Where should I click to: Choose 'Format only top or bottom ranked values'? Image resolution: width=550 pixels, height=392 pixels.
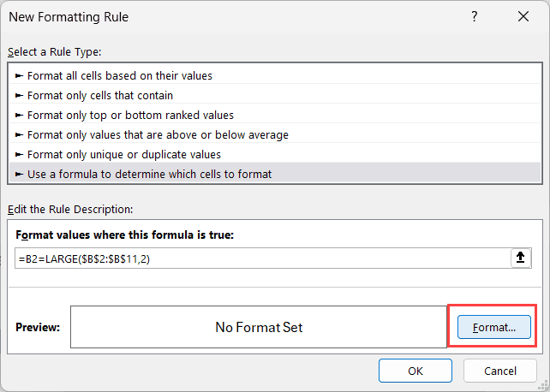130,115
